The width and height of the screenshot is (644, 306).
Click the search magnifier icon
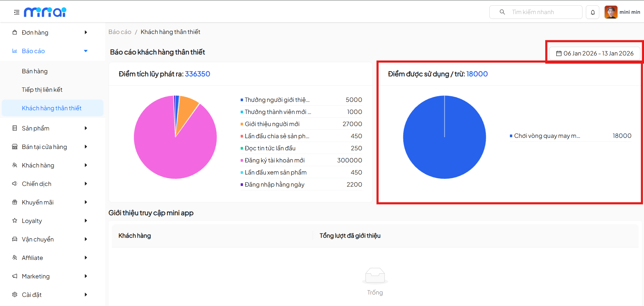(x=502, y=12)
